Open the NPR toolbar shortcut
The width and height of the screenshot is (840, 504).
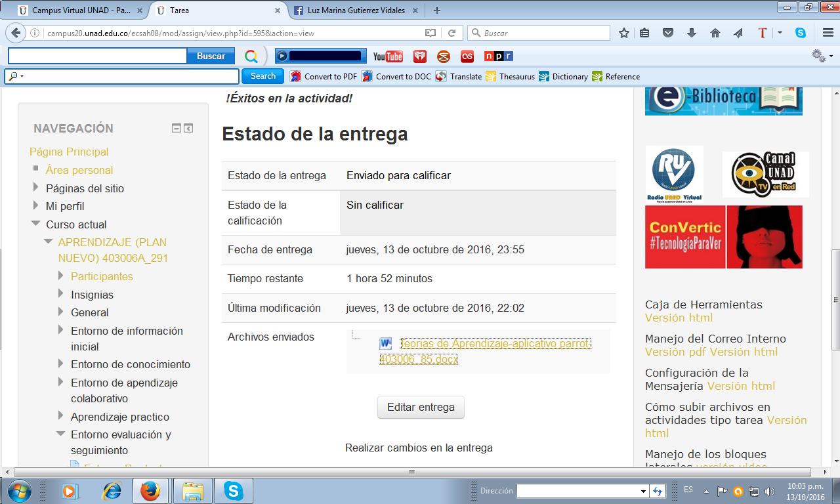click(x=498, y=56)
